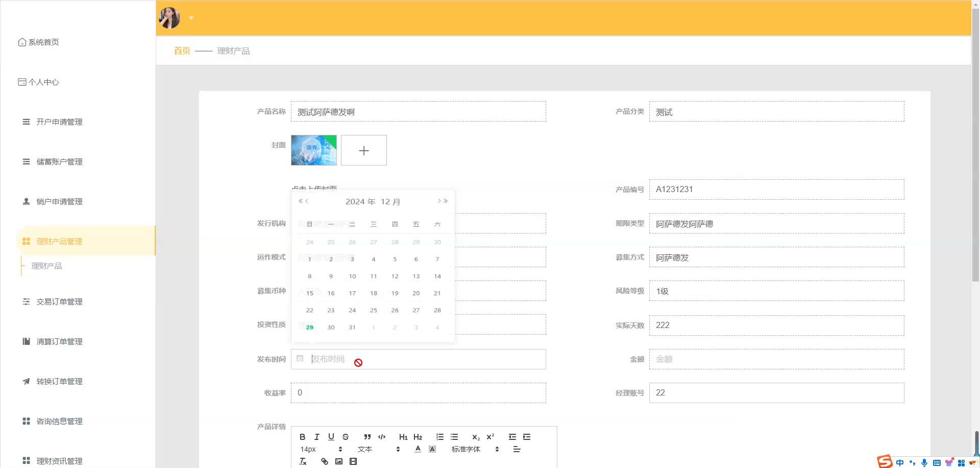The width and height of the screenshot is (980, 468).
Task: Toggle underline formatting
Action: [x=331, y=437]
